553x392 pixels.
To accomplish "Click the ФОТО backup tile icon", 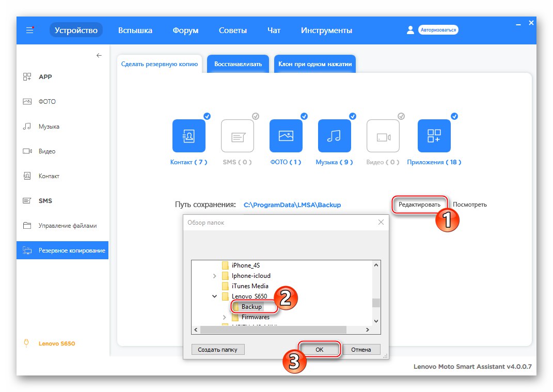I will click(x=286, y=136).
